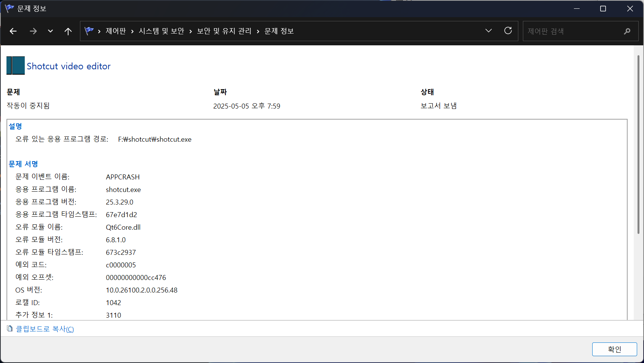Open address bar history dropdown
644x363 pixels.
[489, 31]
